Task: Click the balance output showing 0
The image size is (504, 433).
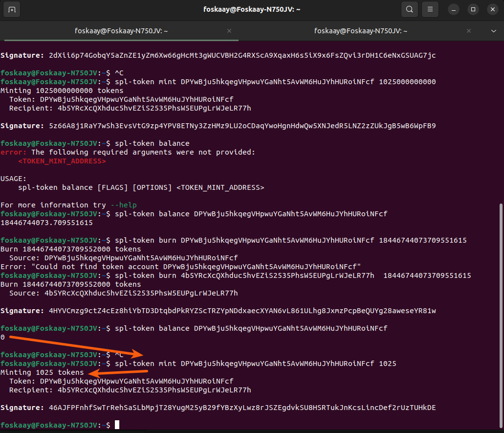Action: (x=3, y=337)
